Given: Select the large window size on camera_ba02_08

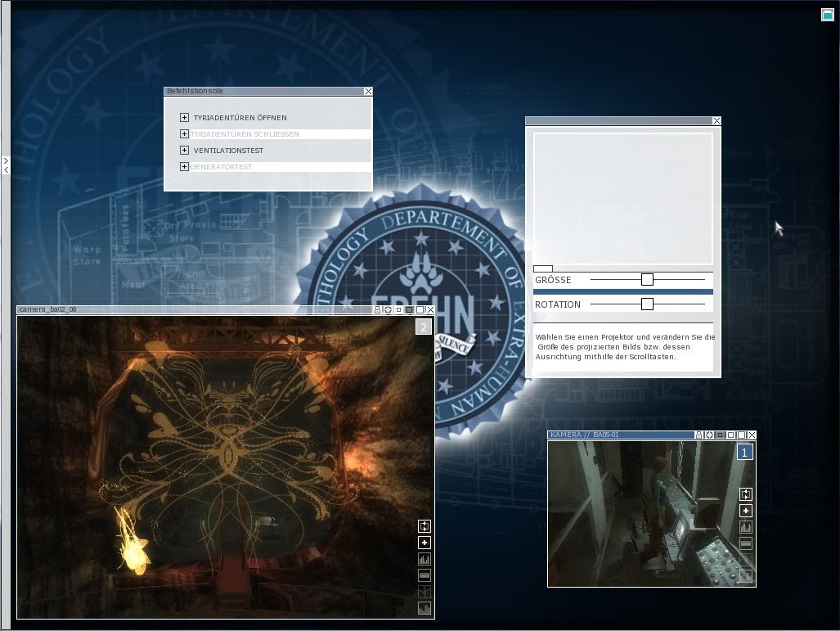Looking at the screenshot, I should pos(420,310).
